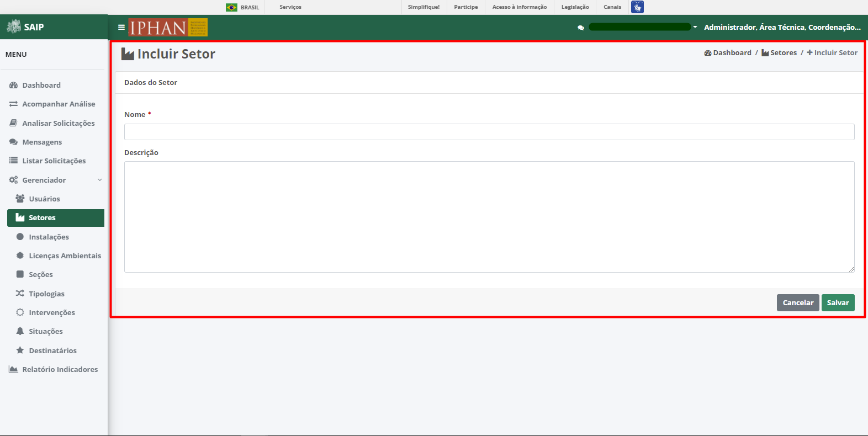Screen dimensions: 868x436
Task: Click inside the Nome input field
Action: pos(489,132)
